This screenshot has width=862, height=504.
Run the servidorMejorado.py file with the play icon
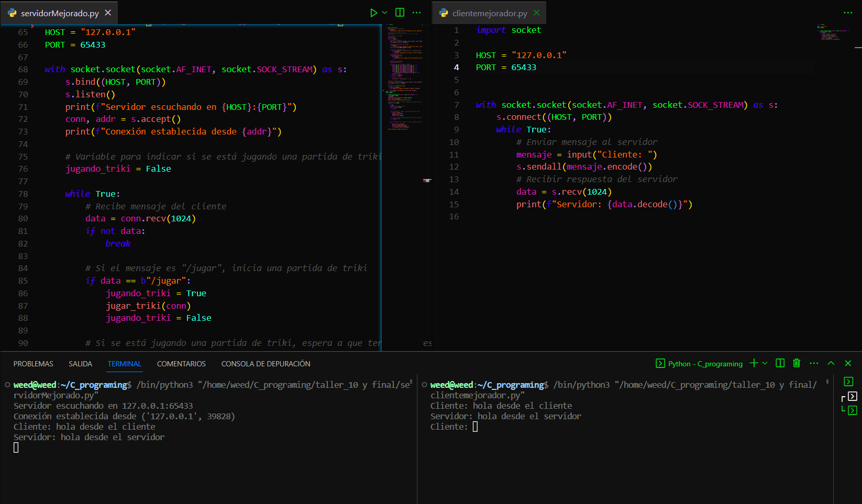tap(373, 12)
